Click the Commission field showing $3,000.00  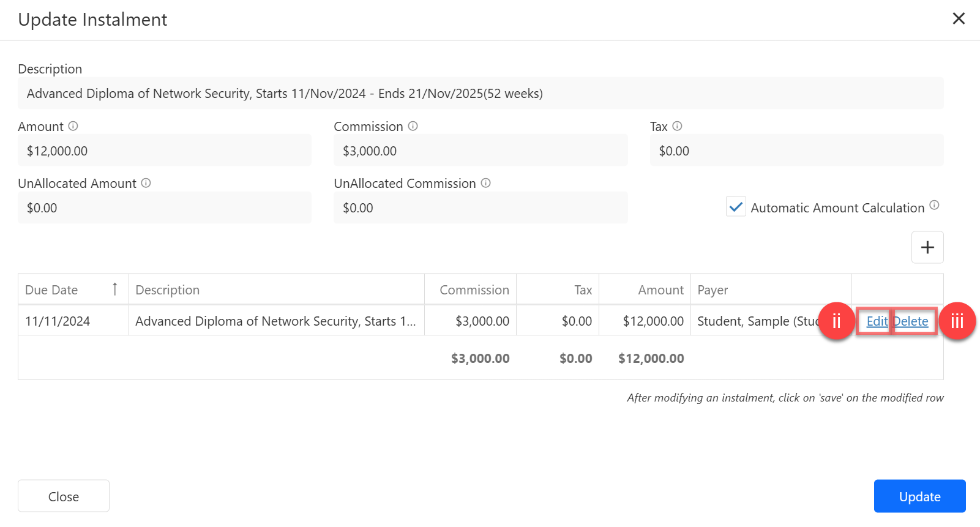(x=481, y=151)
